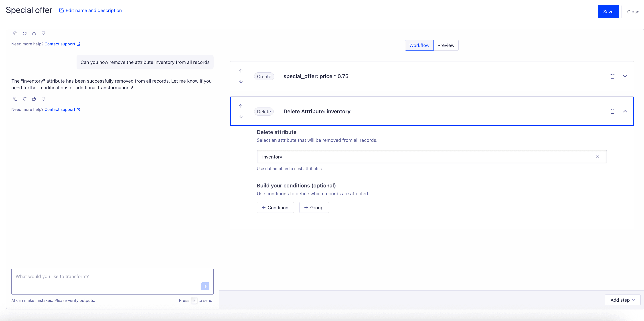Give a thumbs down to the response
The image size is (644, 321).
(x=43, y=99)
